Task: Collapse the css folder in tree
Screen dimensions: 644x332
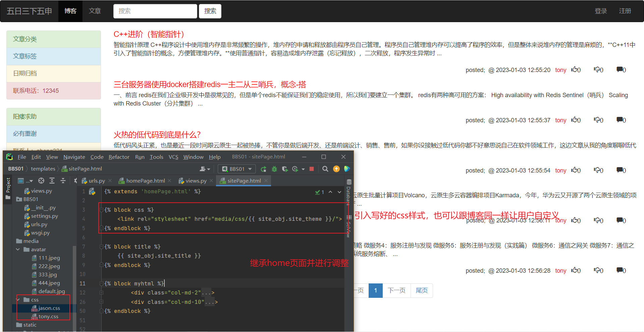Action: point(18,300)
